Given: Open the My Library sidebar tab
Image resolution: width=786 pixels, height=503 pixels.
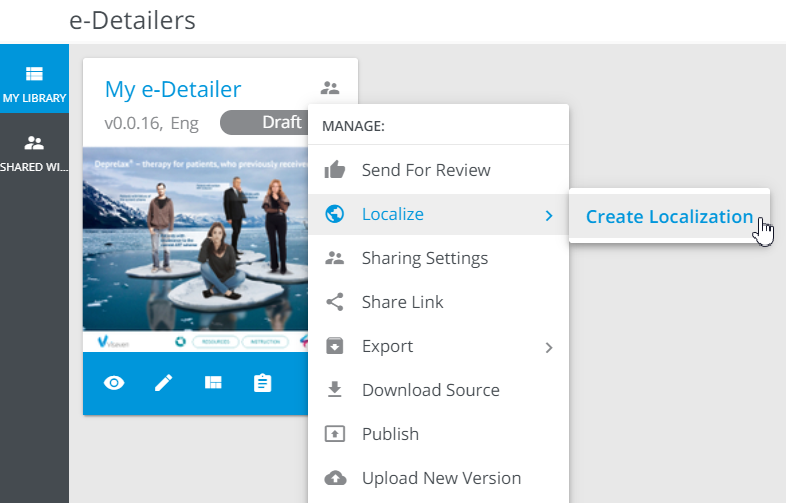Looking at the screenshot, I should tap(34, 82).
